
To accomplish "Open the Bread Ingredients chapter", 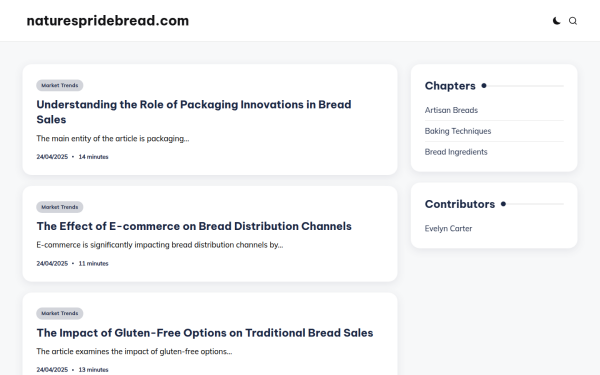I will [x=456, y=152].
